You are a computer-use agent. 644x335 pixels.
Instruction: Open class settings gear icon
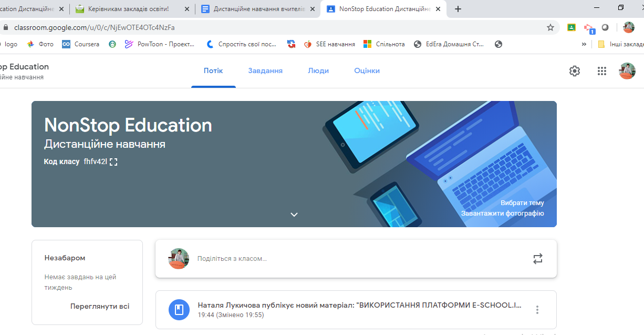pos(575,71)
